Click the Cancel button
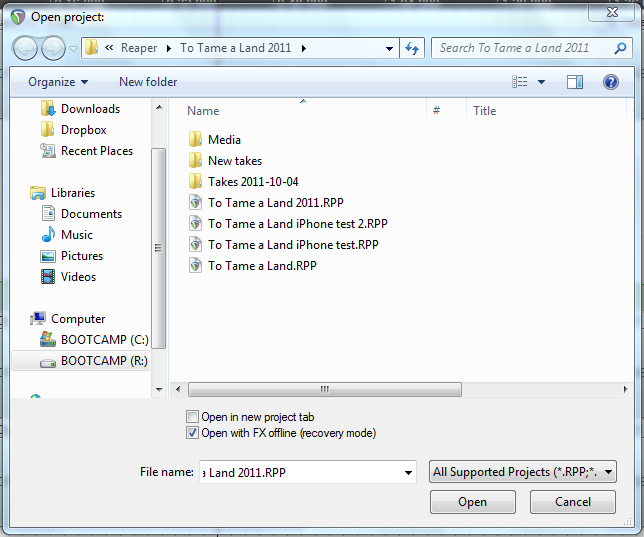 pyautogui.click(x=573, y=502)
